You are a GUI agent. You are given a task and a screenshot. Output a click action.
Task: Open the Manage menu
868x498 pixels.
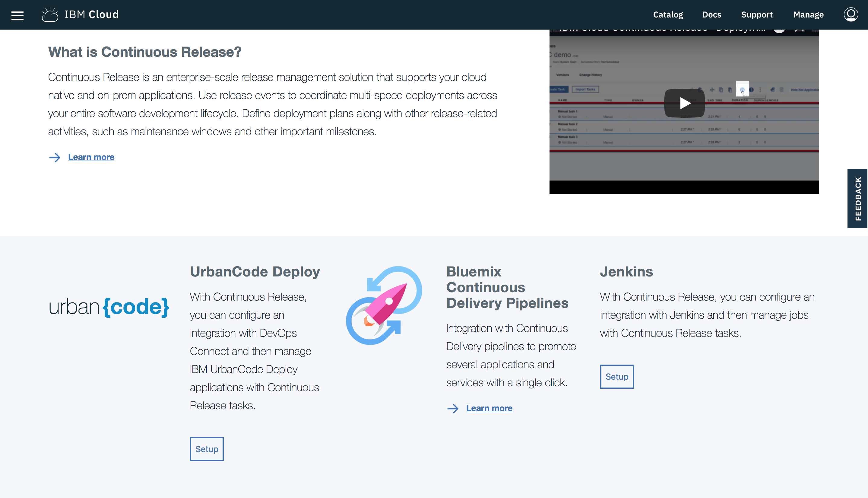[808, 15]
